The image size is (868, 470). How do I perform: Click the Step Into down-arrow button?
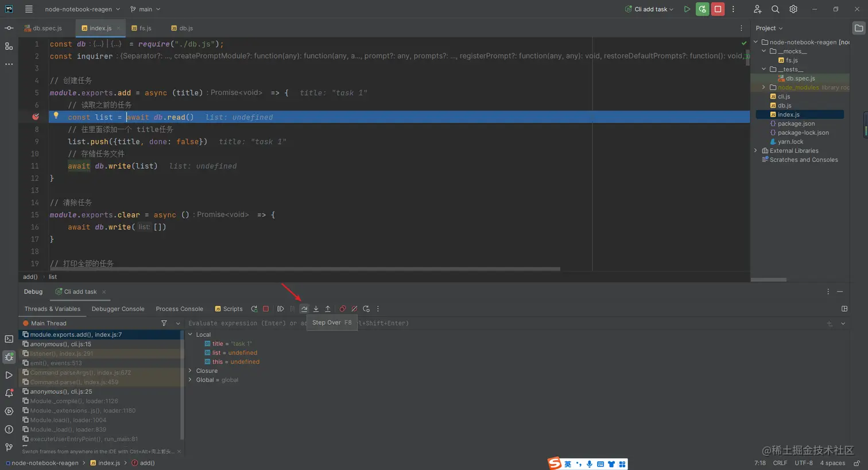[316, 309]
